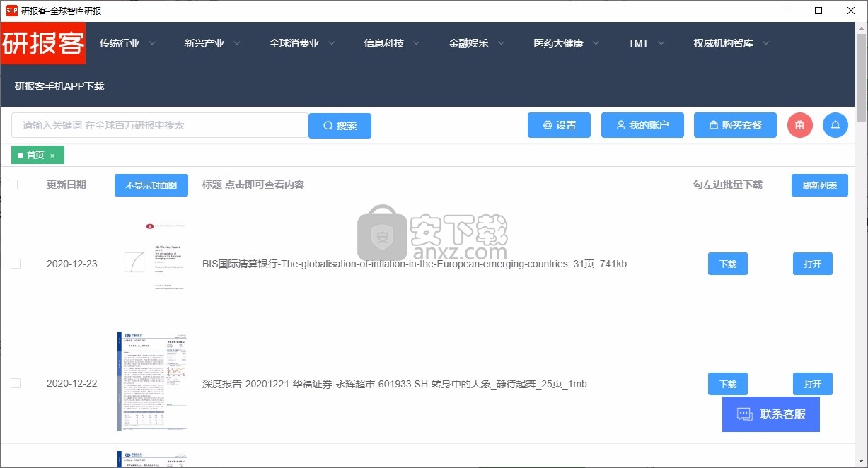Expand the 新兴产业 dropdown menu

(212, 43)
